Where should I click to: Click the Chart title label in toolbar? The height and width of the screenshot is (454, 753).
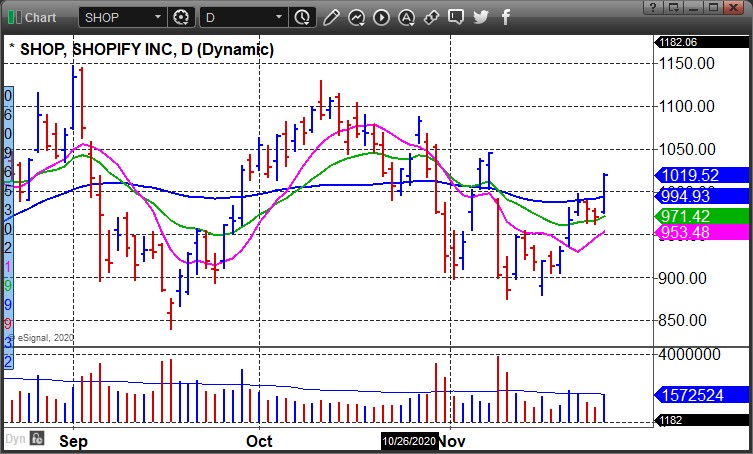tap(40, 18)
